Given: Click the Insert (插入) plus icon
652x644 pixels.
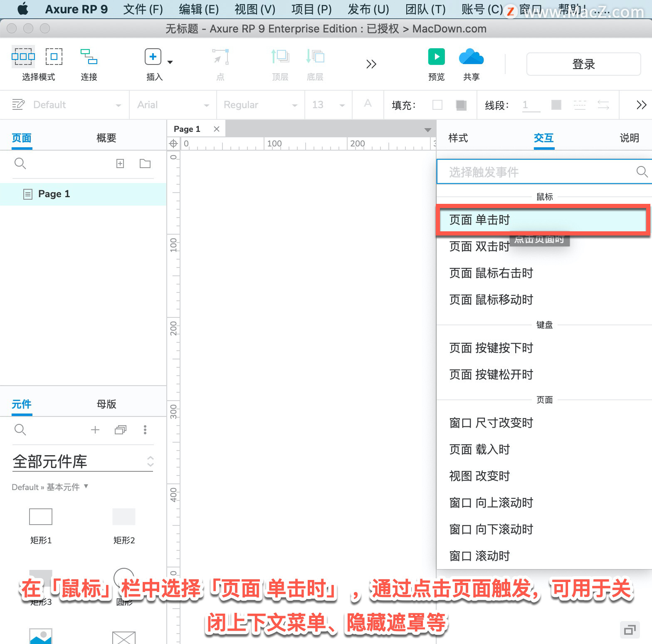Looking at the screenshot, I should click(153, 57).
